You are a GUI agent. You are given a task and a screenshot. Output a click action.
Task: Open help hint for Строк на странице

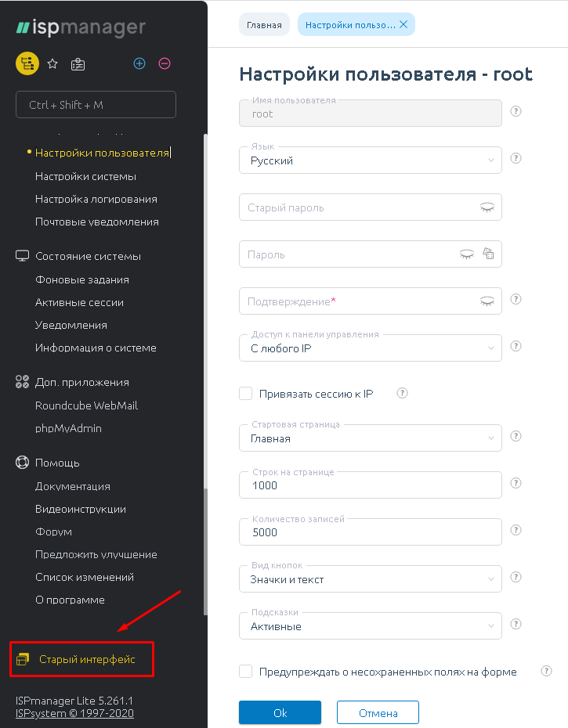[x=516, y=483]
